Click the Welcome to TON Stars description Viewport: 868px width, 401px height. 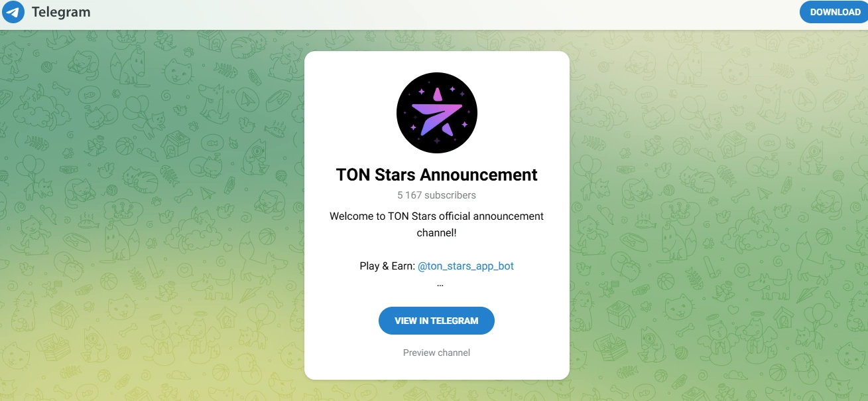tap(436, 224)
